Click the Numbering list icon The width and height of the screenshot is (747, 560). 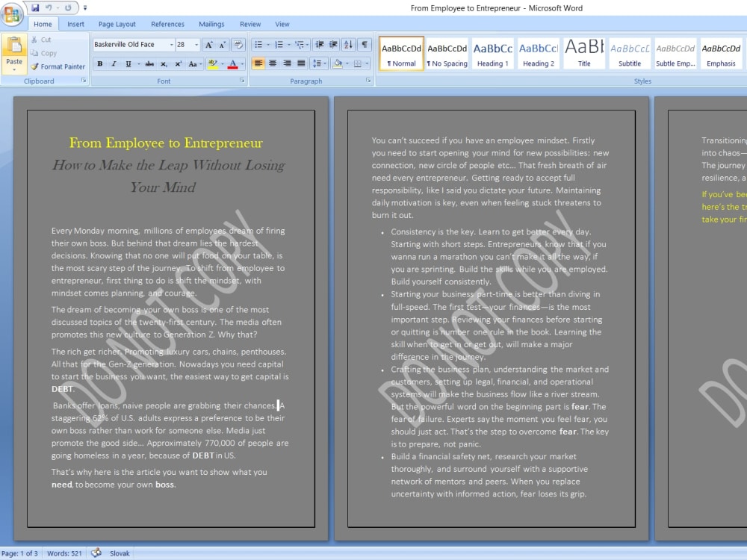click(x=279, y=45)
